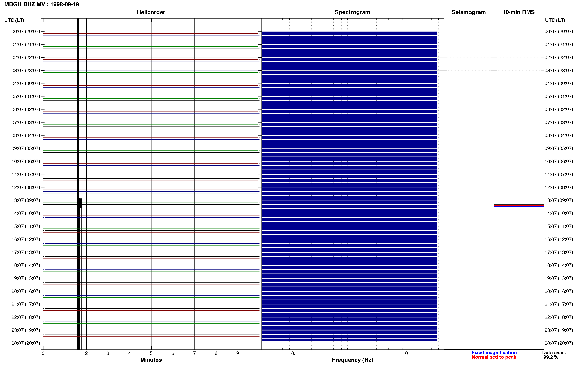Click '02:07 (22:07)' on the right time axis
The height and width of the screenshot is (368, 588).
pos(559,57)
